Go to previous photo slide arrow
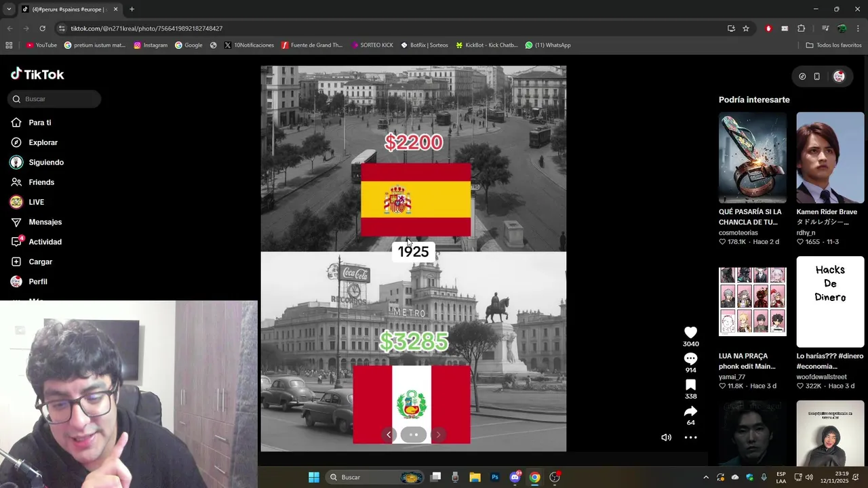Viewport: 868px width, 488px height. 389,434
